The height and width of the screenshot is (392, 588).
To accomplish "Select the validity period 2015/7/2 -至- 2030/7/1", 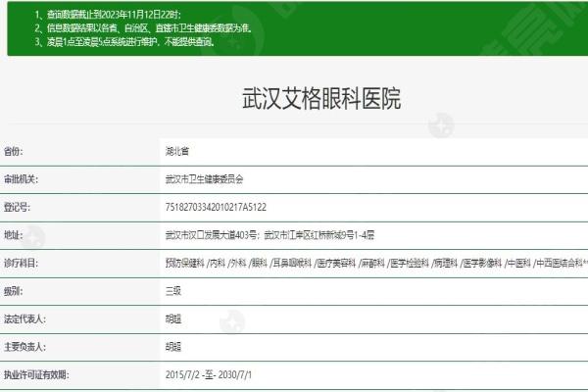I will click(209, 374).
